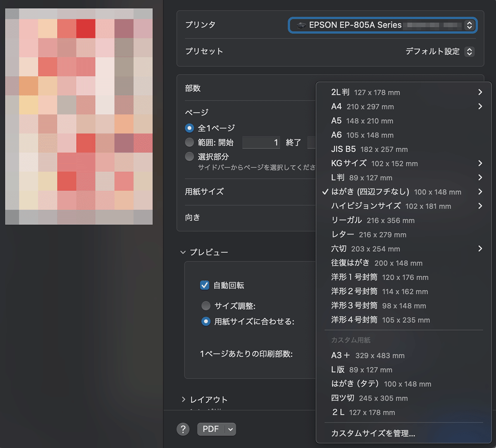Click the 開始 page number field
The height and width of the screenshot is (448, 496).
[x=261, y=143]
